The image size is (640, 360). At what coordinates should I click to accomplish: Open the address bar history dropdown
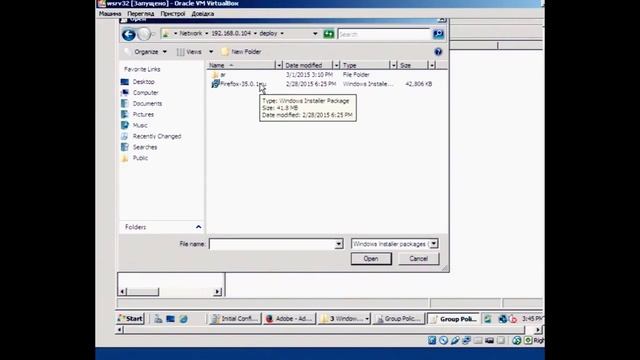click(x=315, y=34)
